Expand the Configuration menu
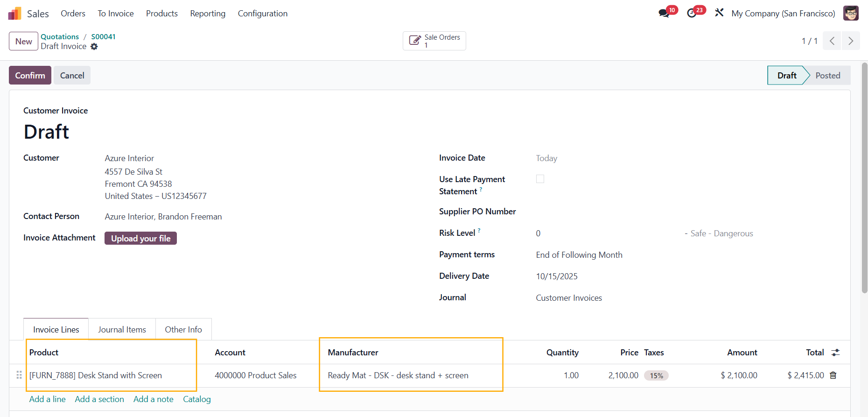 [262, 14]
